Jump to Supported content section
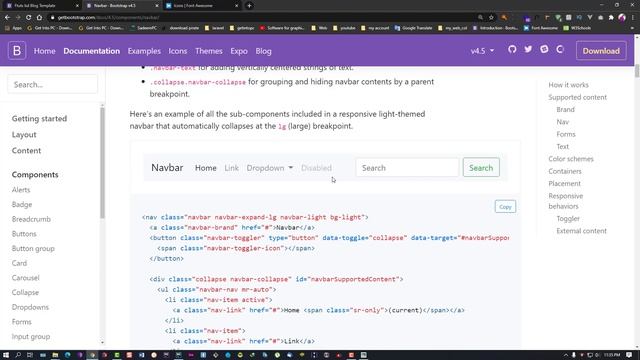Screen dimensions: 640x360 click(577, 97)
